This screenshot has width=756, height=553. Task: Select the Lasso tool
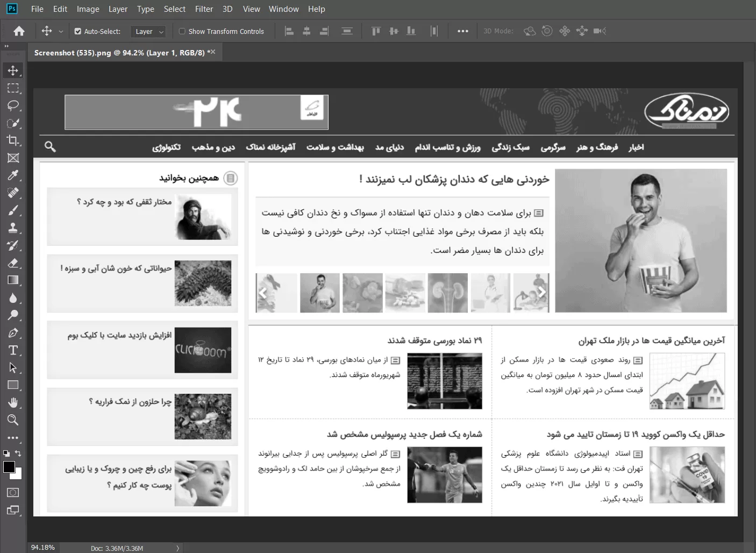(x=13, y=105)
